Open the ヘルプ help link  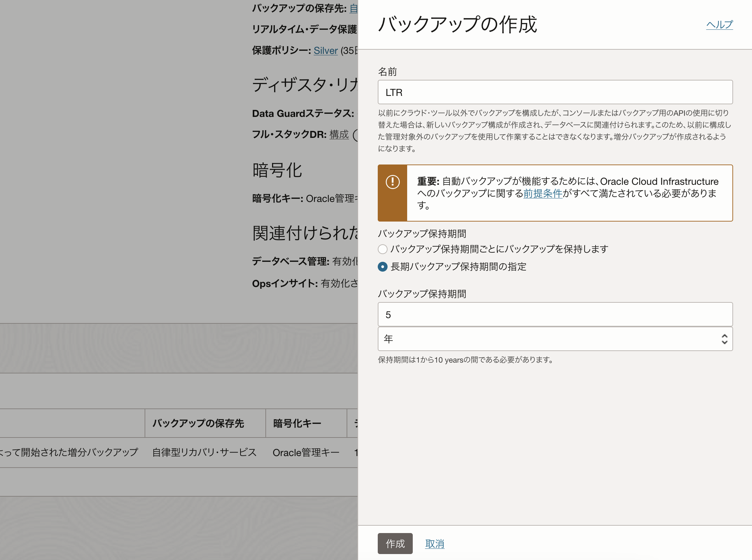tap(719, 24)
